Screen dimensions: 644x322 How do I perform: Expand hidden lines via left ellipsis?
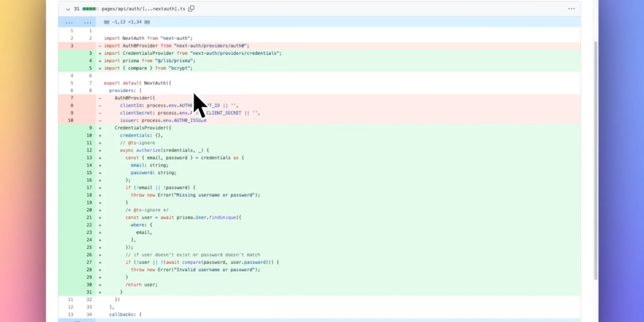point(68,22)
